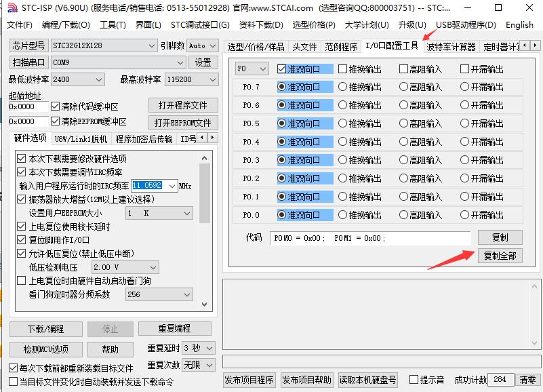Click output log scroll-down arrow

[x=534, y=343]
